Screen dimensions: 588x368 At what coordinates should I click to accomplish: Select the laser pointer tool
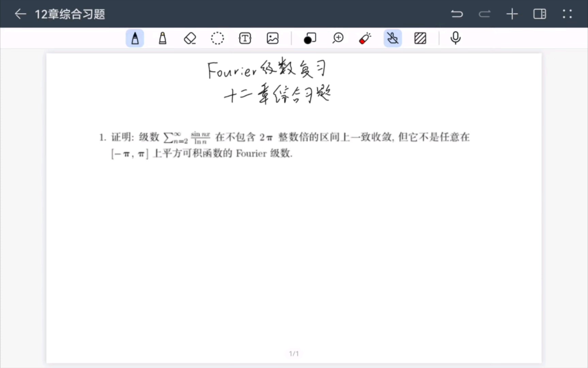[x=365, y=38]
